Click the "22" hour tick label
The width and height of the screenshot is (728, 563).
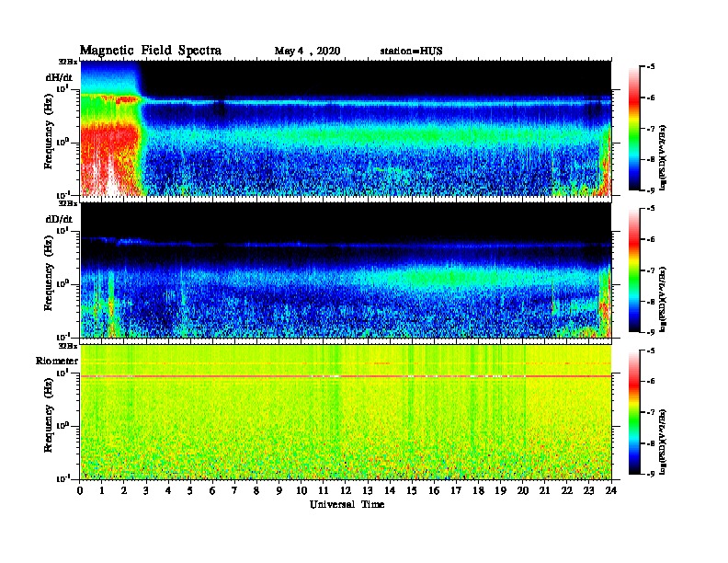point(567,491)
